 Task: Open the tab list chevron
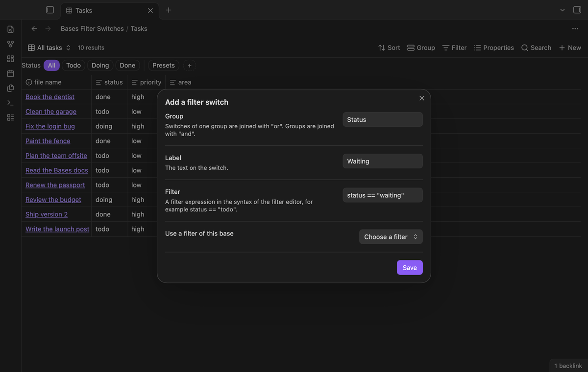pyautogui.click(x=563, y=10)
